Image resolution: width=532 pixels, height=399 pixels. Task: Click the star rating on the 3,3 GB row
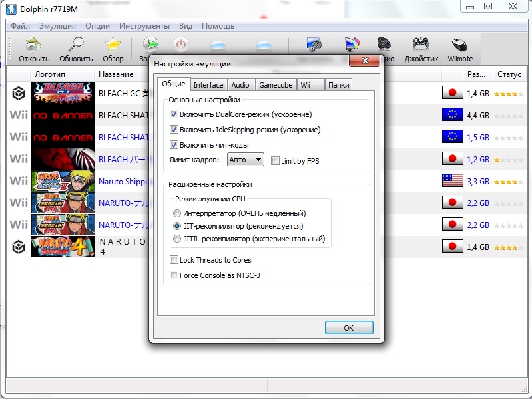pos(508,182)
